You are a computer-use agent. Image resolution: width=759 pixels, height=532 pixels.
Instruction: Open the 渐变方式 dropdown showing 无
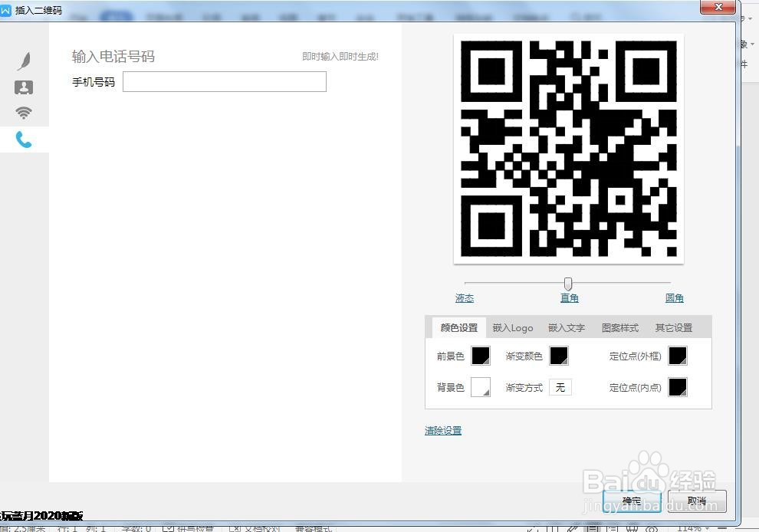pyautogui.click(x=560, y=387)
